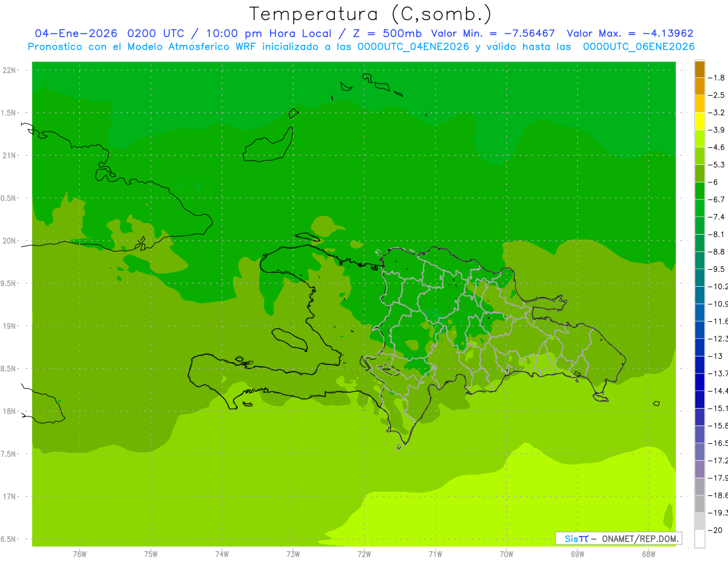Click the purple swatch between -17.2 and -17.9

[699, 469]
